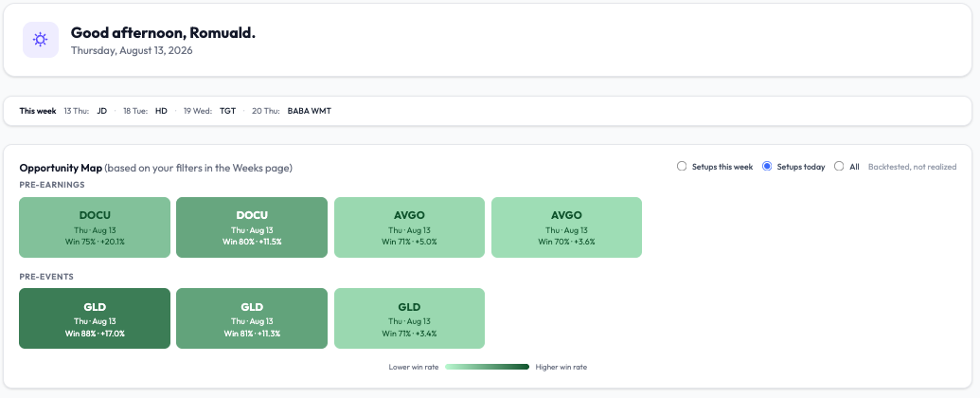This screenshot has width=980, height=398.
Task: Select the Setups this week radio button
Action: click(x=682, y=167)
